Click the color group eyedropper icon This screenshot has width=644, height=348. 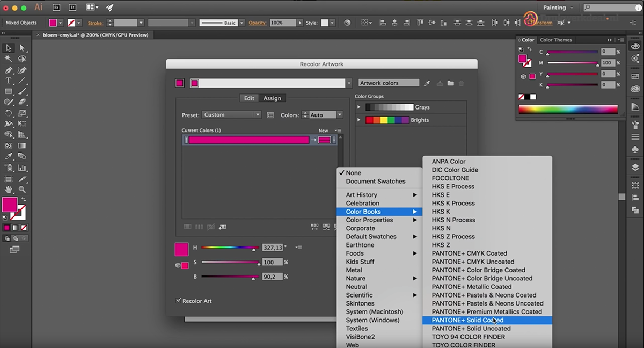tap(427, 83)
